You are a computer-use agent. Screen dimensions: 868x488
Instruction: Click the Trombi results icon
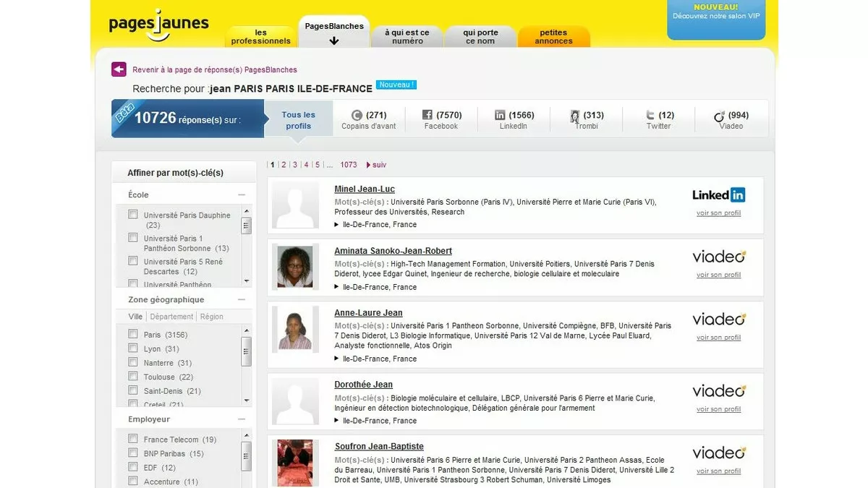(574, 116)
